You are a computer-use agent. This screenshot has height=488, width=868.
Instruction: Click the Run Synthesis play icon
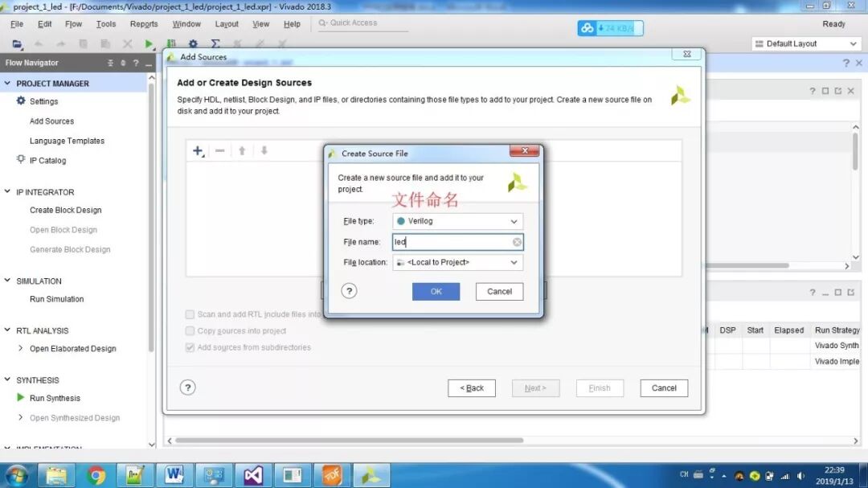(x=20, y=397)
